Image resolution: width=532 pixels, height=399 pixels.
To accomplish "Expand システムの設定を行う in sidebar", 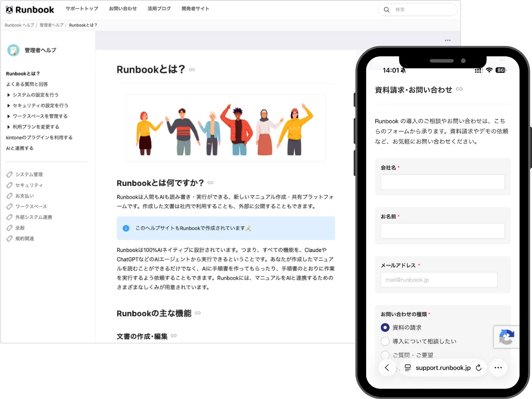I will point(9,95).
